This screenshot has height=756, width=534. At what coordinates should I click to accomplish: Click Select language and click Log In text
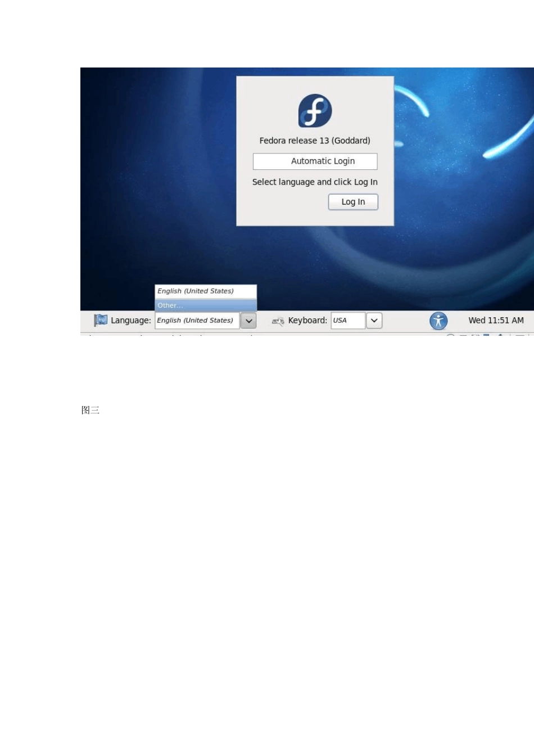coord(315,182)
